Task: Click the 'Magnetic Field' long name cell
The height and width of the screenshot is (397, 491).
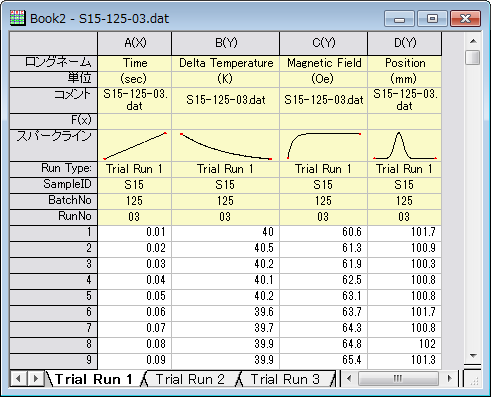Action: click(323, 63)
